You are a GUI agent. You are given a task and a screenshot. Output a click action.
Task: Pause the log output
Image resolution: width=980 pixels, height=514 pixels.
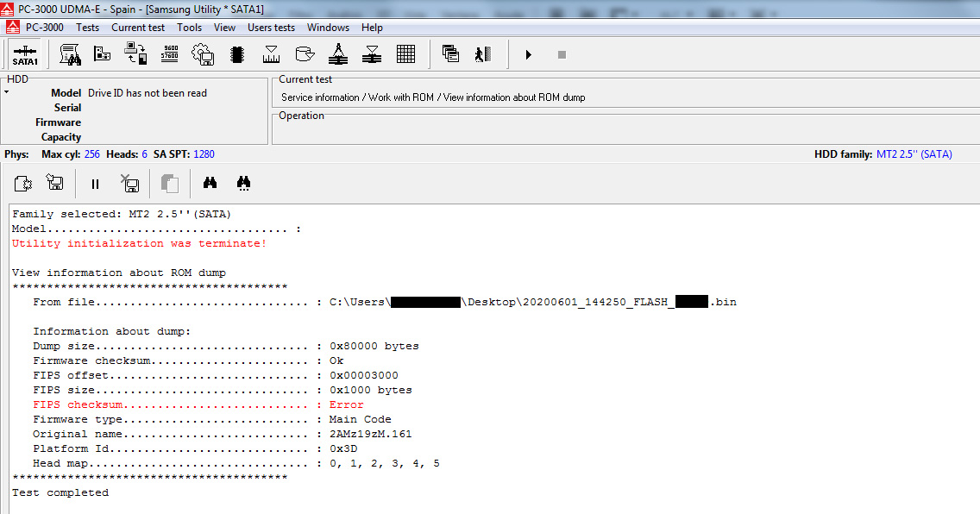pos(95,185)
